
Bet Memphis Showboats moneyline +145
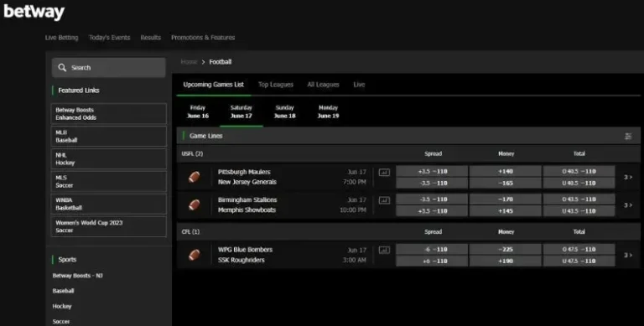tap(505, 211)
